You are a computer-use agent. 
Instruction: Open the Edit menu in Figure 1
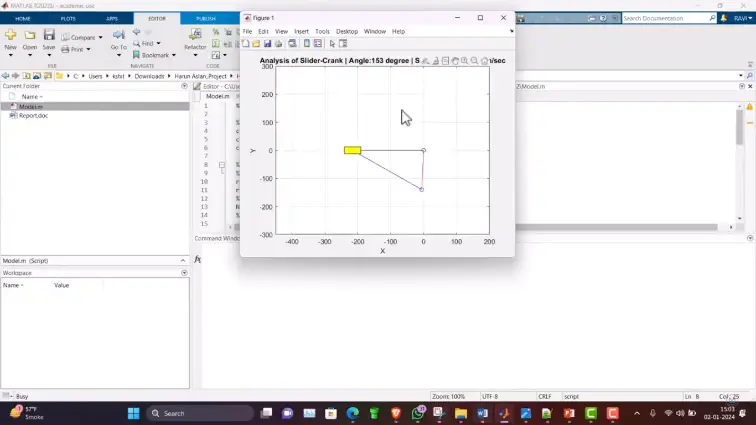tap(263, 31)
